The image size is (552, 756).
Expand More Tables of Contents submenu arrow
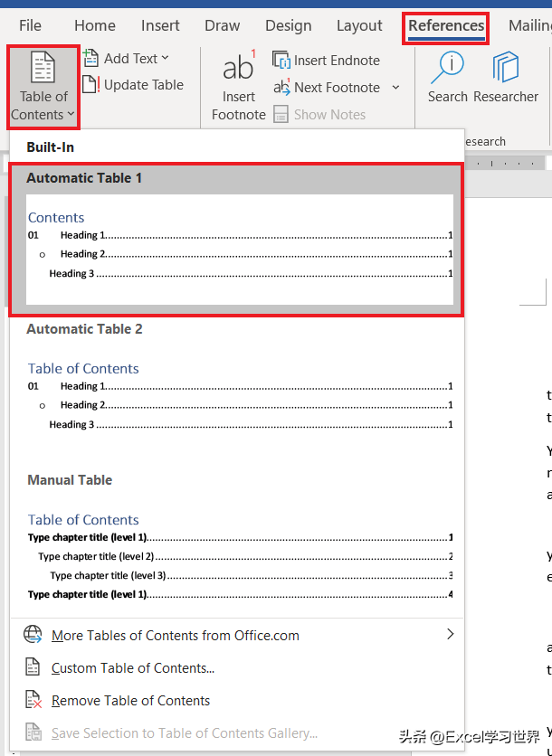click(450, 635)
